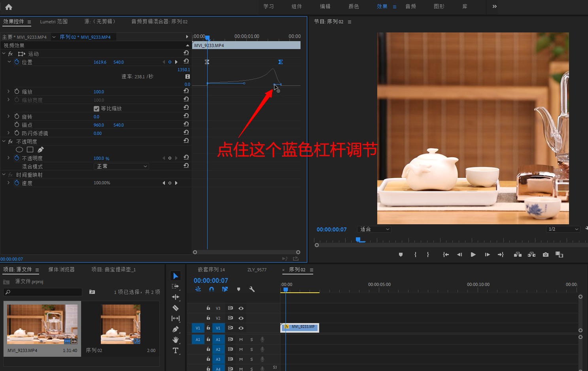The width and height of the screenshot is (588, 371).
Task: Create ellipse opacity mask
Action: coord(19,150)
